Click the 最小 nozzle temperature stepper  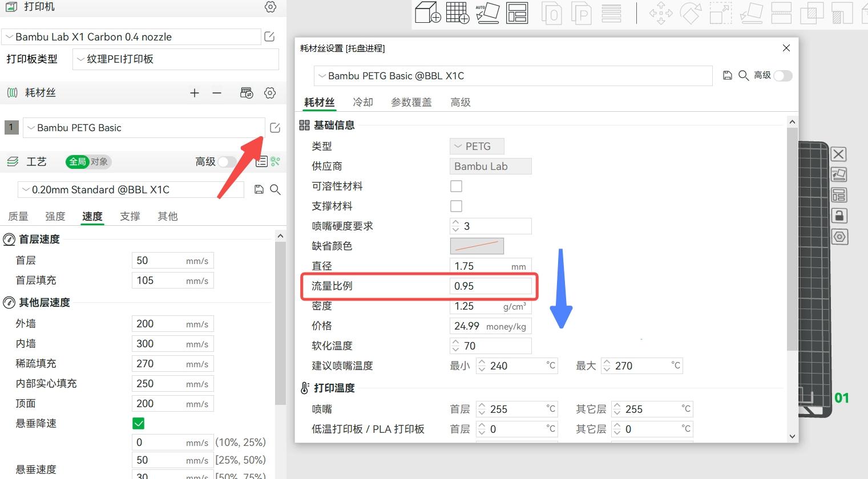[482, 366]
